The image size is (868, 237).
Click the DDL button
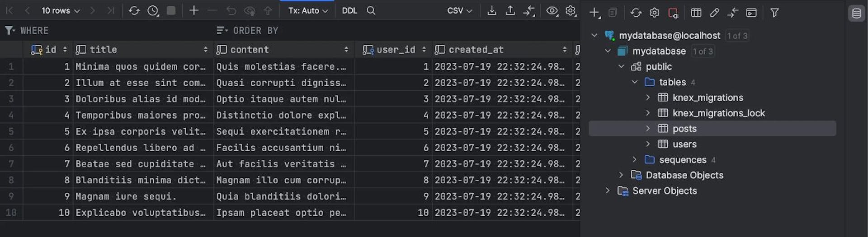point(349,10)
